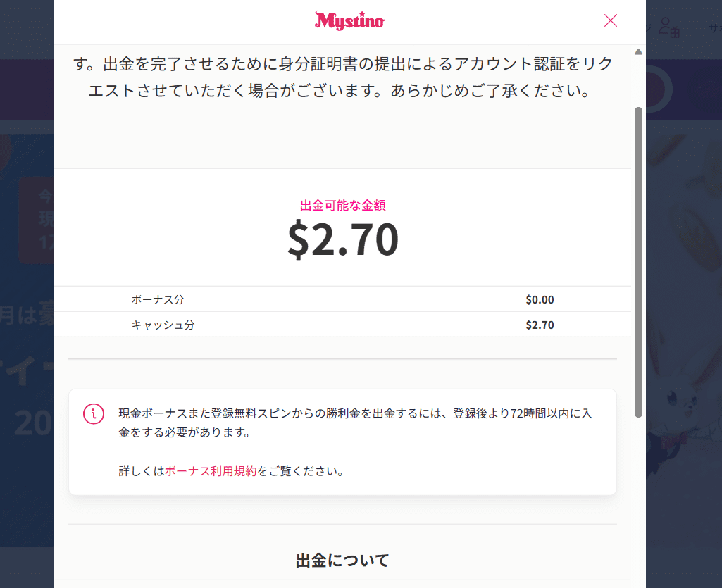Click the 出金について heading
The width and height of the screenshot is (722, 588).
(x=342, y=561)
